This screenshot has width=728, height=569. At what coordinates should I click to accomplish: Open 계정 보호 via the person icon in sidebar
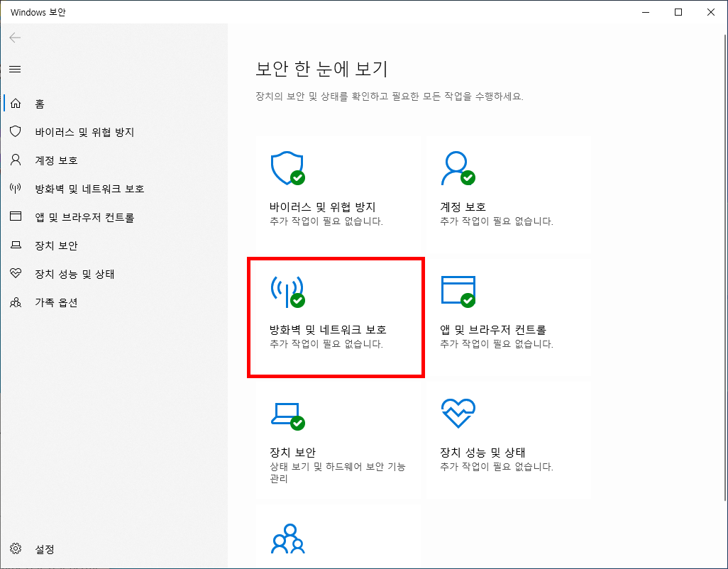pyautogui.click(x=15, y=160)
